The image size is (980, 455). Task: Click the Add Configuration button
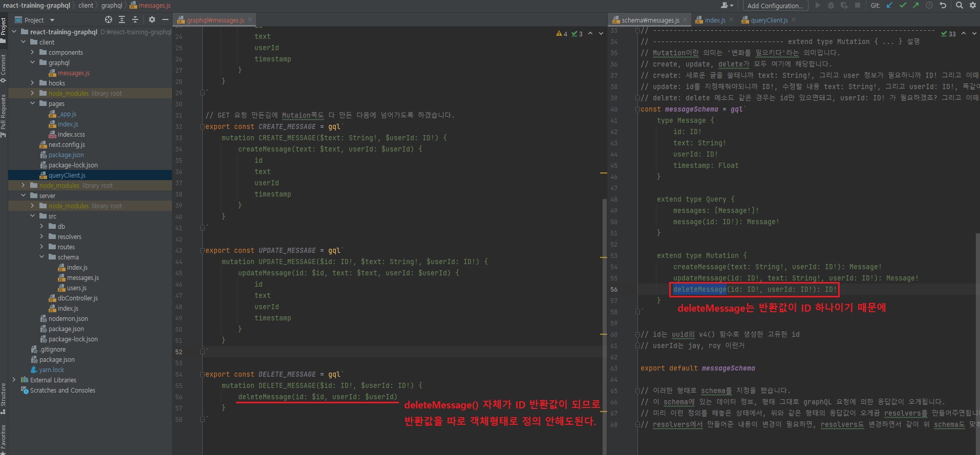775,6
